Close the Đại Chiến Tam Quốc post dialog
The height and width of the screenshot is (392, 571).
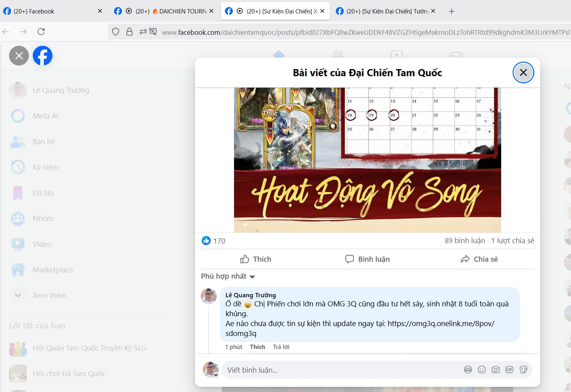pyautogui.click(x=523, y=73)
